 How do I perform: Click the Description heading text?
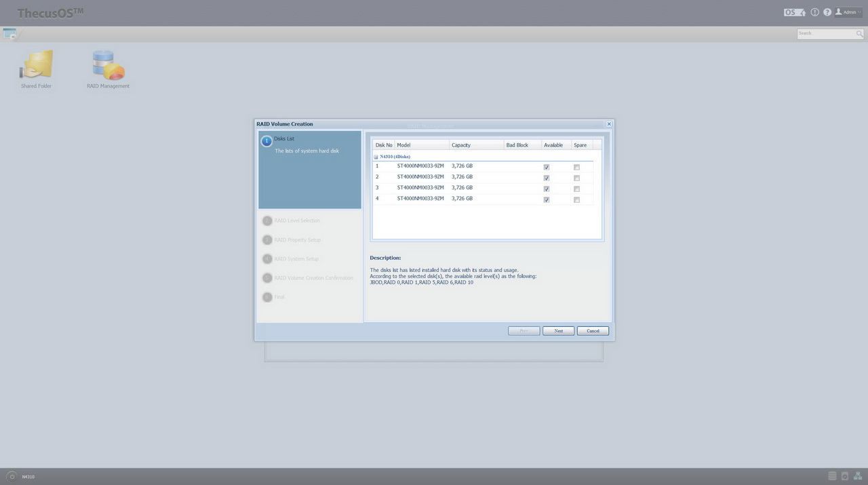click(x=385, y=258)
